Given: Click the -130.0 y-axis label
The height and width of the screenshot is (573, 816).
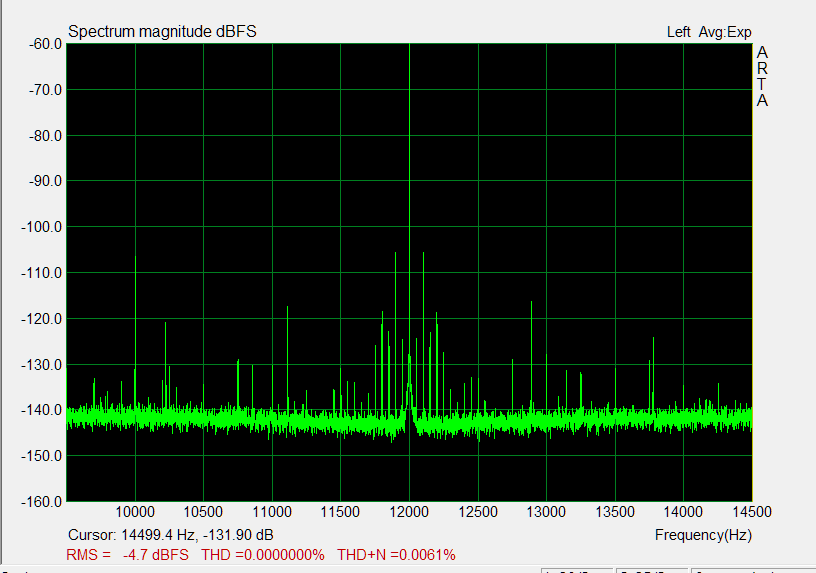Looking at the screenshot, I should tap(42, 365).
